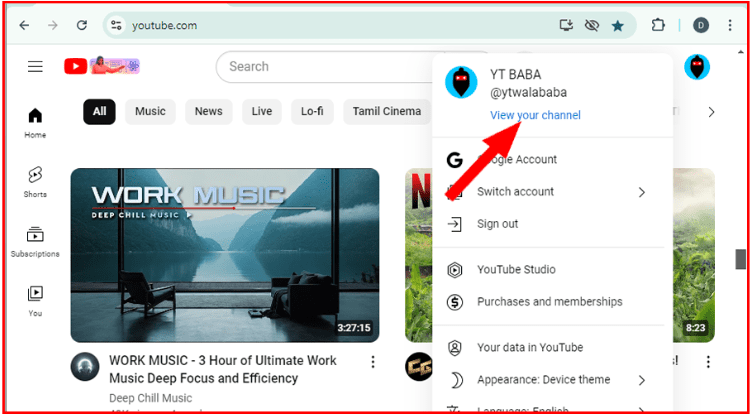Viewport: 752px width, 415px height.
Task: Choose Sign out from account menu
Action: 552,224
